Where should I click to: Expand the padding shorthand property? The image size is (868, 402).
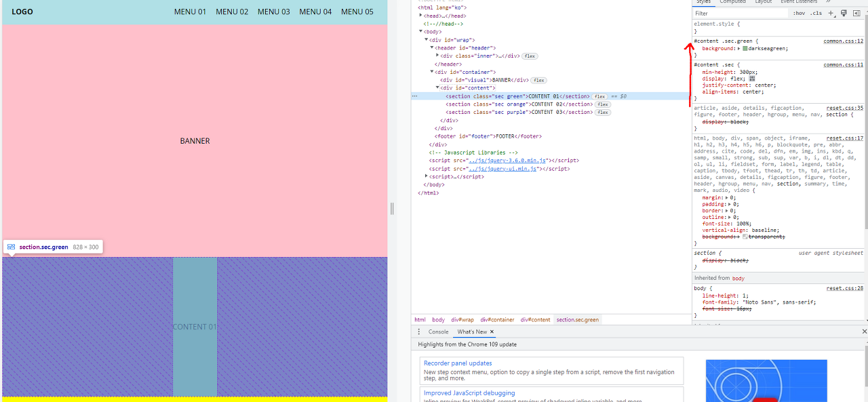(730, 204)
